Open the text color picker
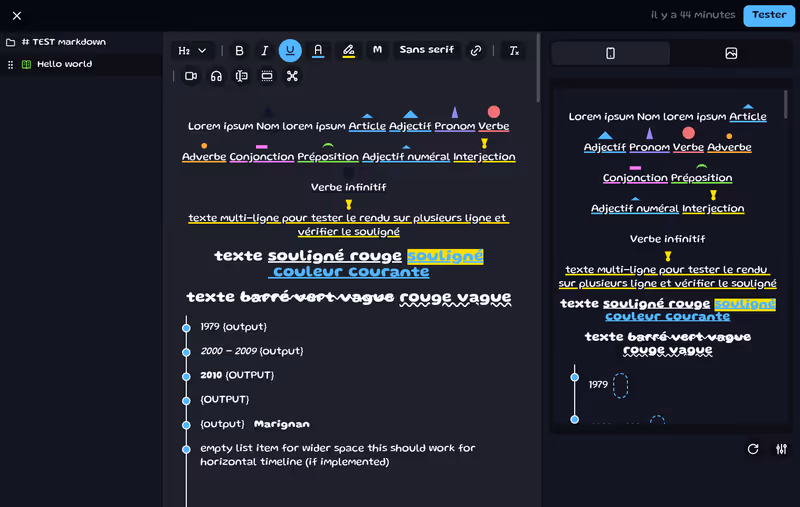 tap(318, 51)
